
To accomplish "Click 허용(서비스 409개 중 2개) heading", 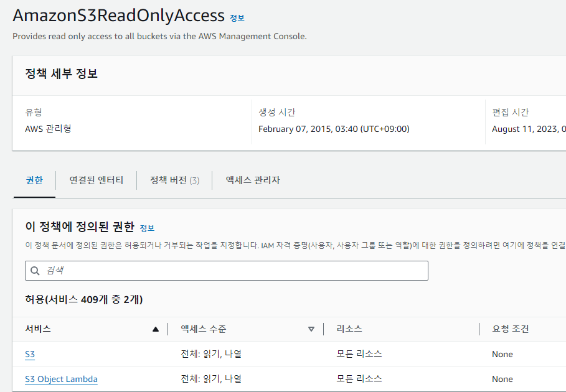I will click(x=83, y=300).
